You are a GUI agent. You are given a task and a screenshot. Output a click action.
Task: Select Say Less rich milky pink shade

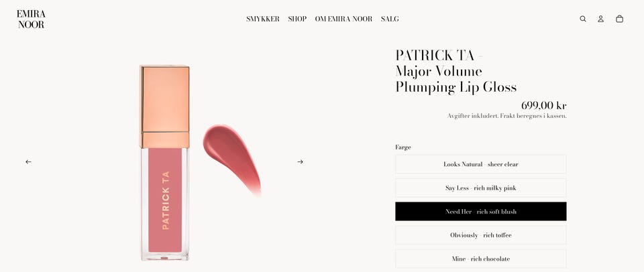tap(480, 188)
